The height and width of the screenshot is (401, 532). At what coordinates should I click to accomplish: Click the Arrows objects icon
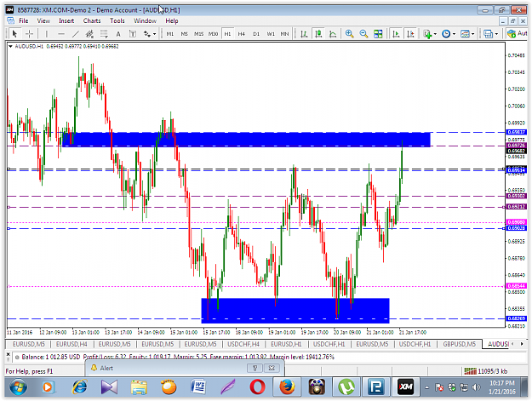click(147, 33)
